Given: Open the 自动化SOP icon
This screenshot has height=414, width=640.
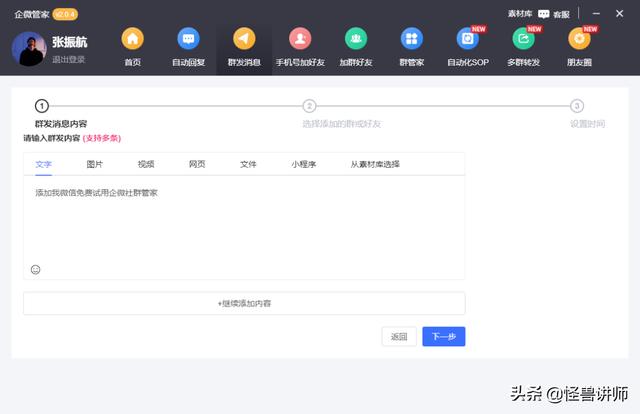Looking at the screenshot, I should [x=468, y=39].
